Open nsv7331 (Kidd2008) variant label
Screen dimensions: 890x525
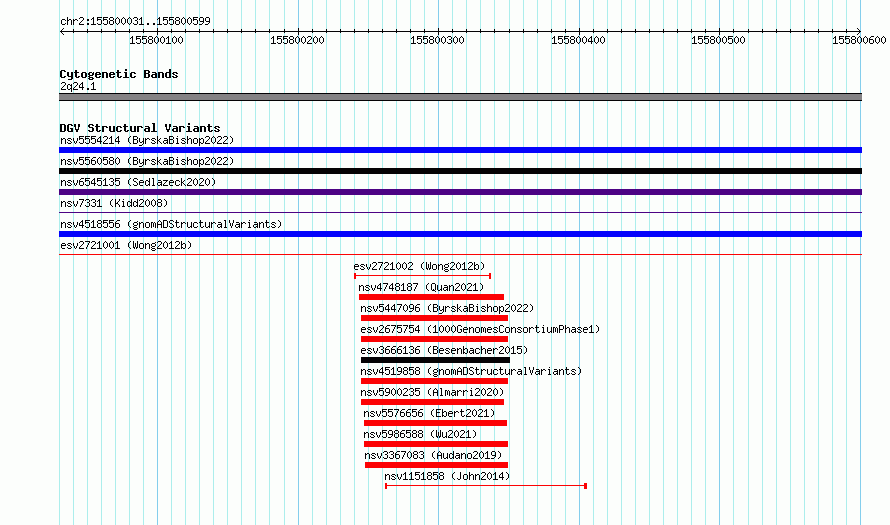coord(114,203)
